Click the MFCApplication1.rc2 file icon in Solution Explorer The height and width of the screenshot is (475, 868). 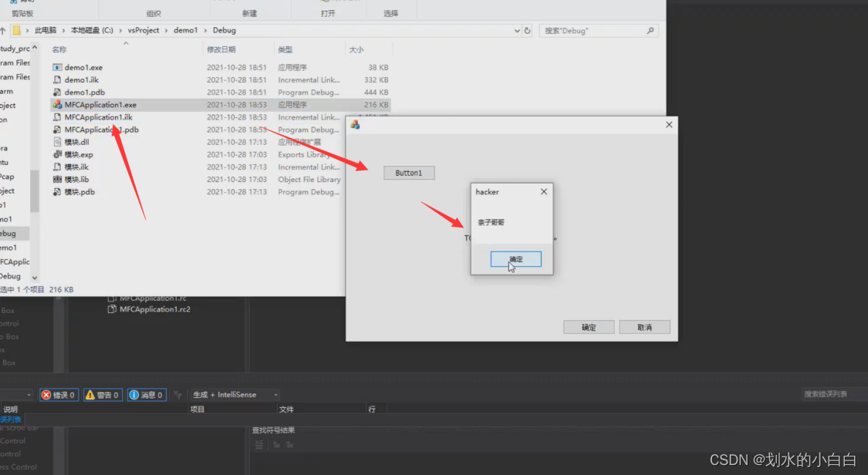point(112,309)
